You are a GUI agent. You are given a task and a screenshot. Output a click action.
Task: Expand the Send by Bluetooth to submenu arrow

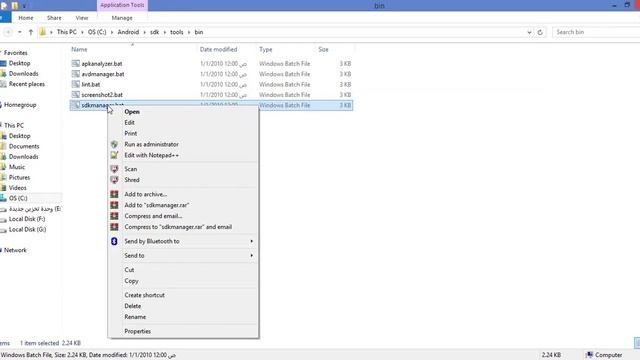(251, 241)
